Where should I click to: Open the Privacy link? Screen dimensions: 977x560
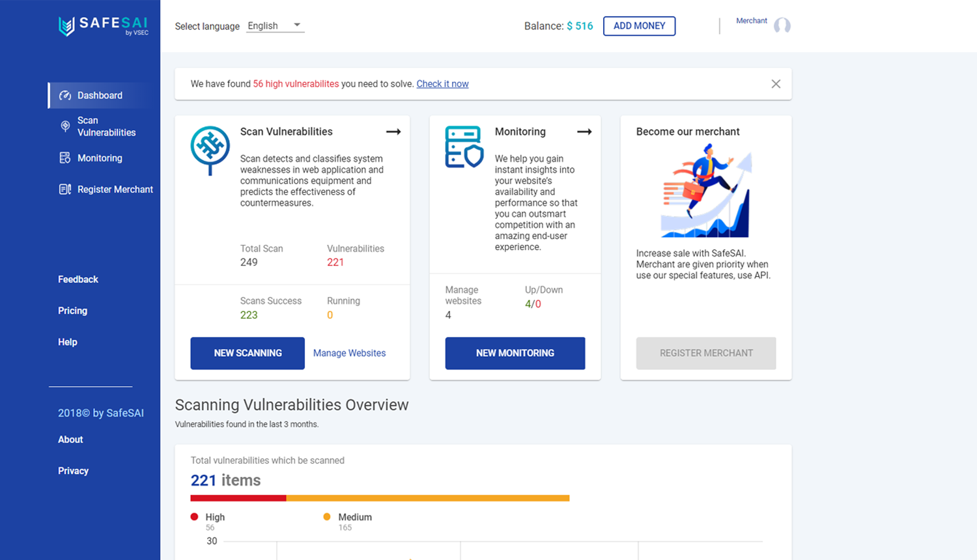coord(73,471)
